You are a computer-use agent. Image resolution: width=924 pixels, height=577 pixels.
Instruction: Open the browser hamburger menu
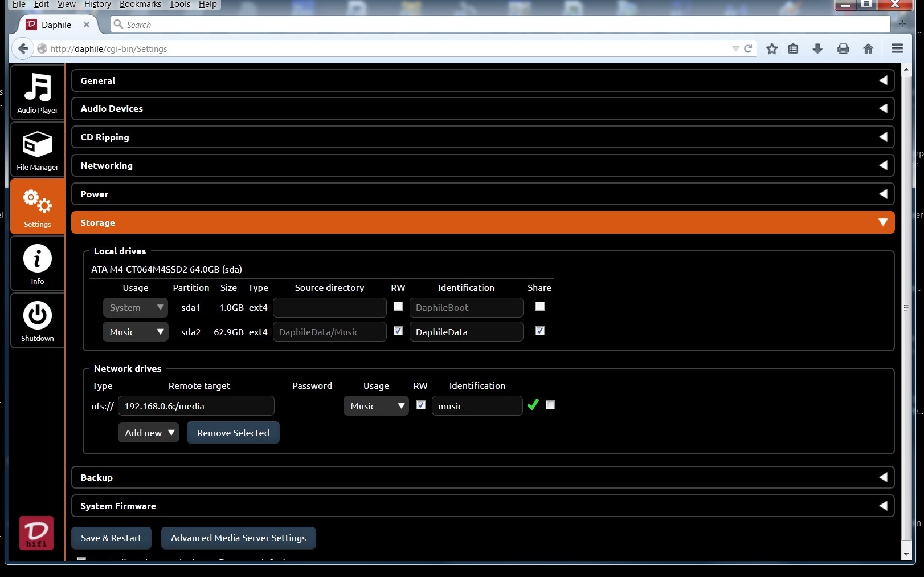coord(897,48)
